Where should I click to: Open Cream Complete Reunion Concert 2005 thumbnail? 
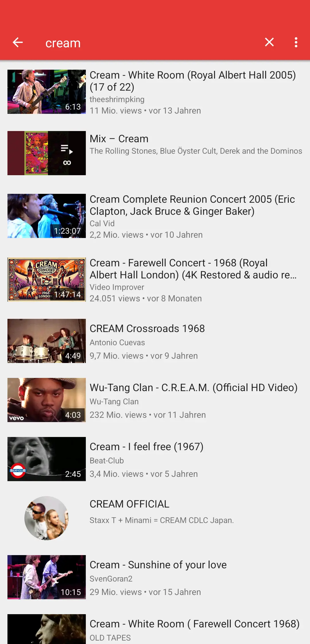click(46, 216)
